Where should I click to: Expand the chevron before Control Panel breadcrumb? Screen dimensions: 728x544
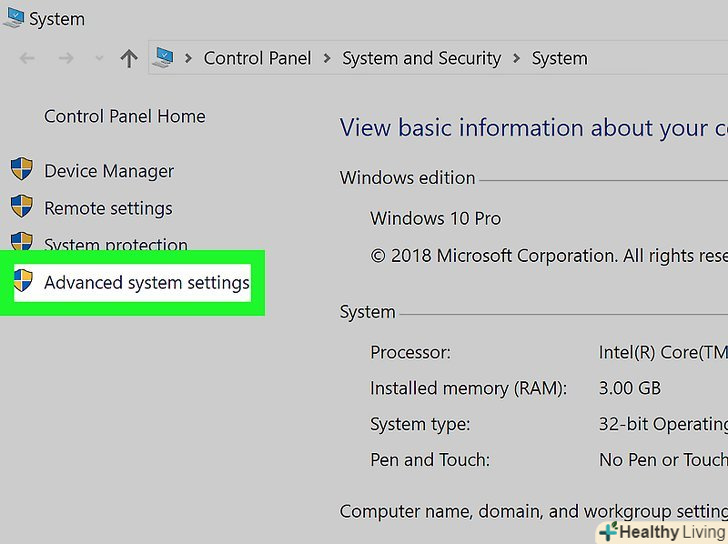pos(188,59)
